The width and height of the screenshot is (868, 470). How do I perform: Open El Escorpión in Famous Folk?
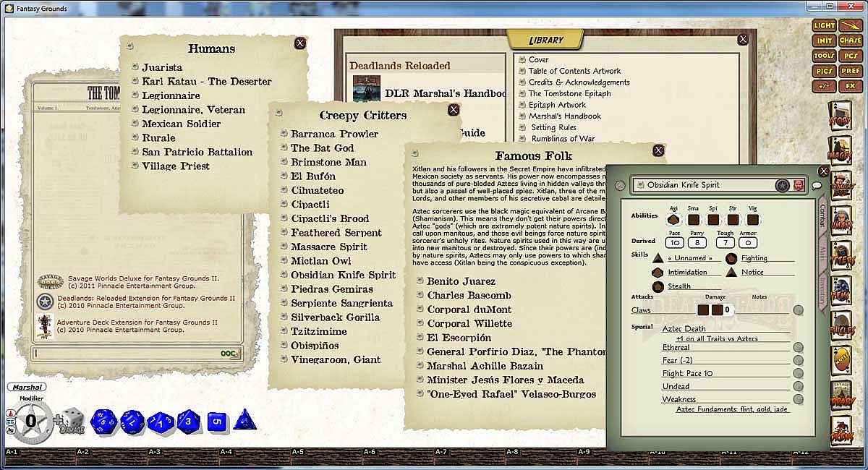pos(459,338)
